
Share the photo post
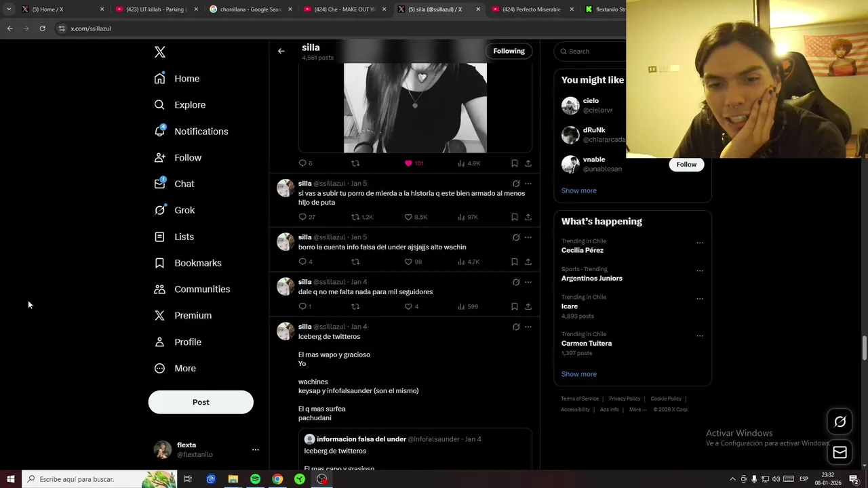528,163
